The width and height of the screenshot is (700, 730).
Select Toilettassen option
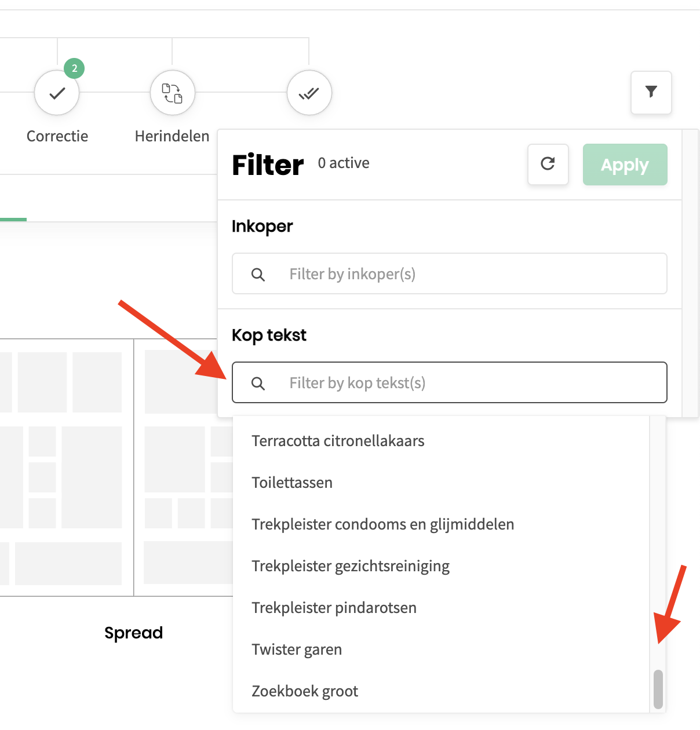coord(441,483)
